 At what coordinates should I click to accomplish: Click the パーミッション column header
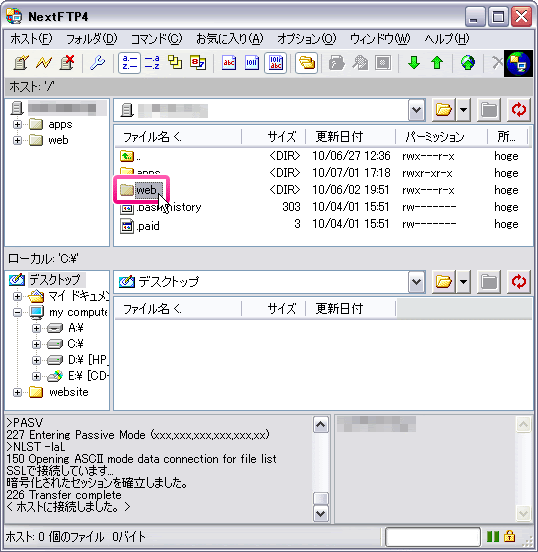click(442, 137)
